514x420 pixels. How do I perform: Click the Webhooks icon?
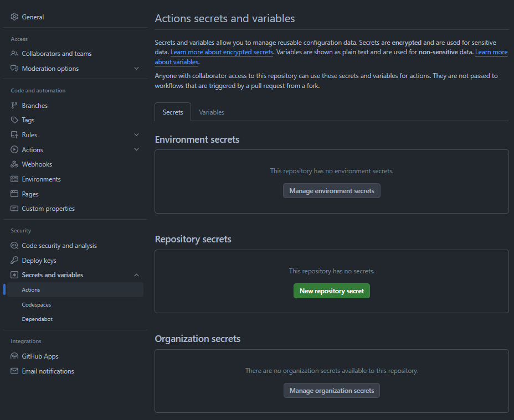pyautogui.click(x=14, y=164)
